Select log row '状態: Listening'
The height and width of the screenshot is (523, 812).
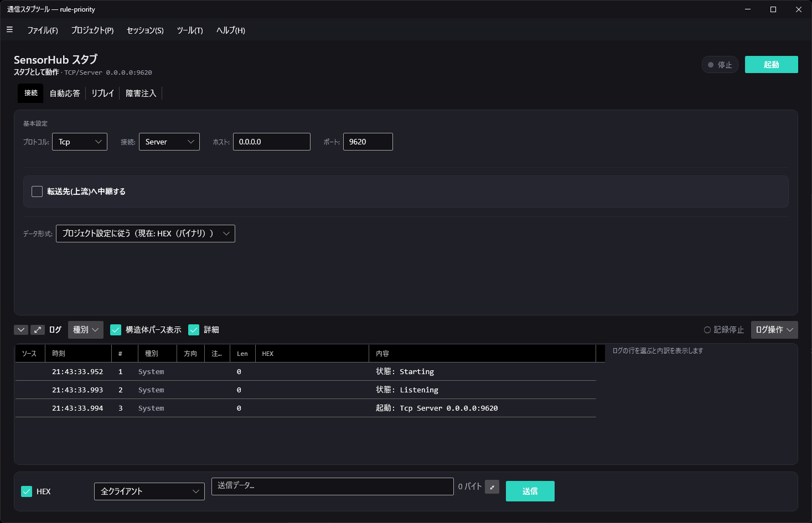click(306, 390)
